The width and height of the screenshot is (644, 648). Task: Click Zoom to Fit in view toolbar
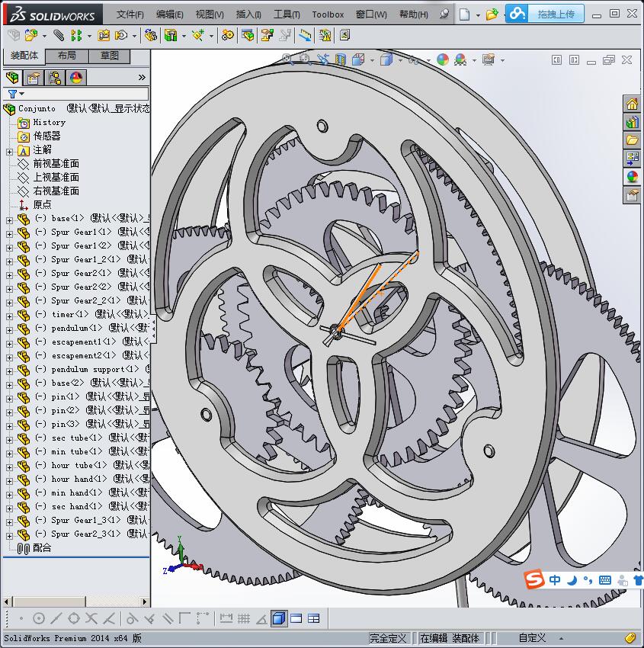[x=287, y=59]
